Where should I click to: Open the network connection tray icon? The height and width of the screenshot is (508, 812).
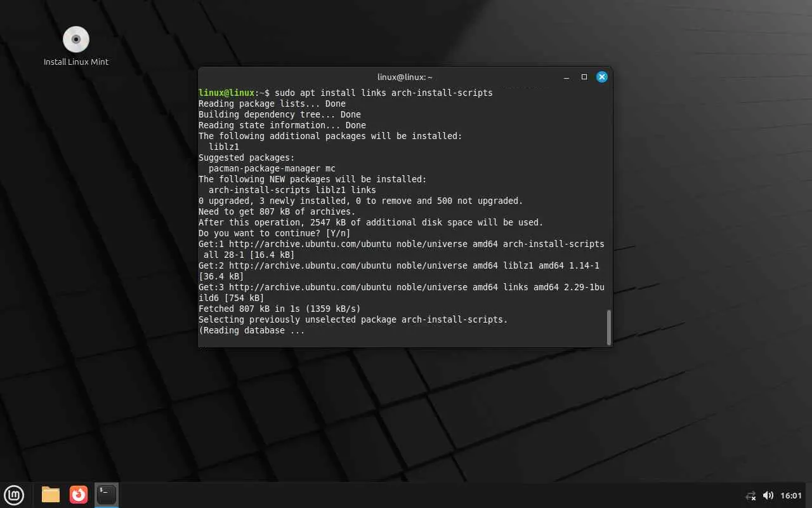(750, 495)
